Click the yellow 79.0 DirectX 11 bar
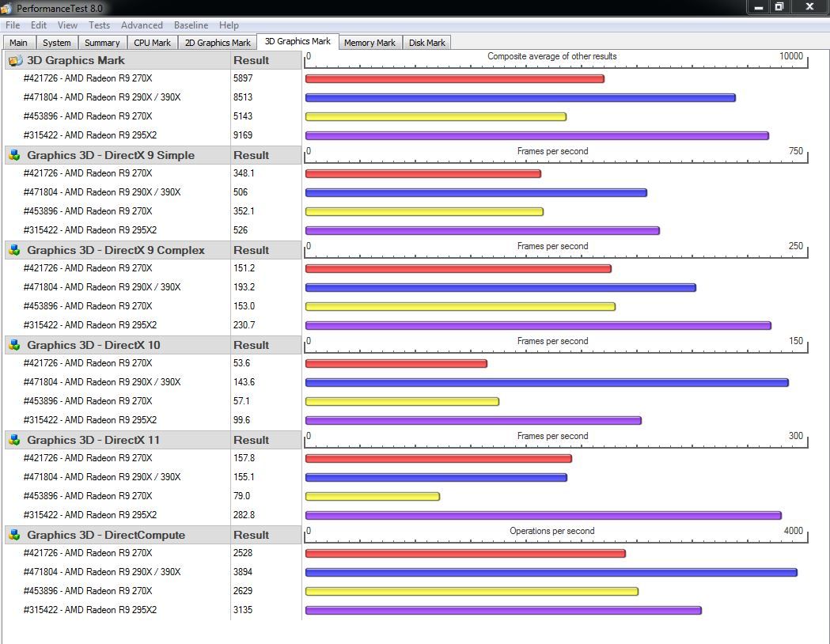The height and width of the screenshot is (644, 830). (373, 496)
